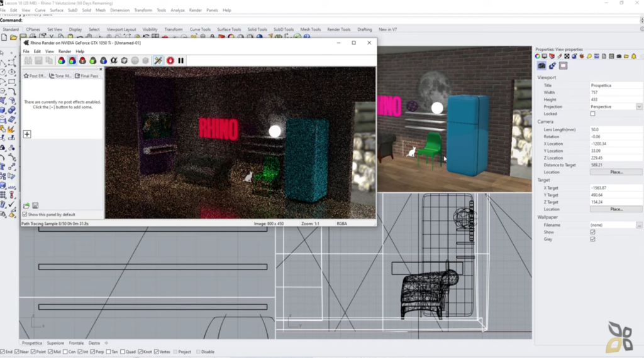Edit the Lens Length field value 50.0
The width and height of the screenshot is (644, 358).
pos(616,129)
